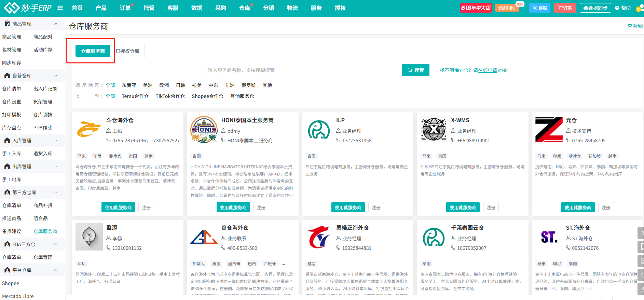The height and width of the screenshot is (300, 644).
Task: Filter region by 欧洲
Action: pos(164,85)
